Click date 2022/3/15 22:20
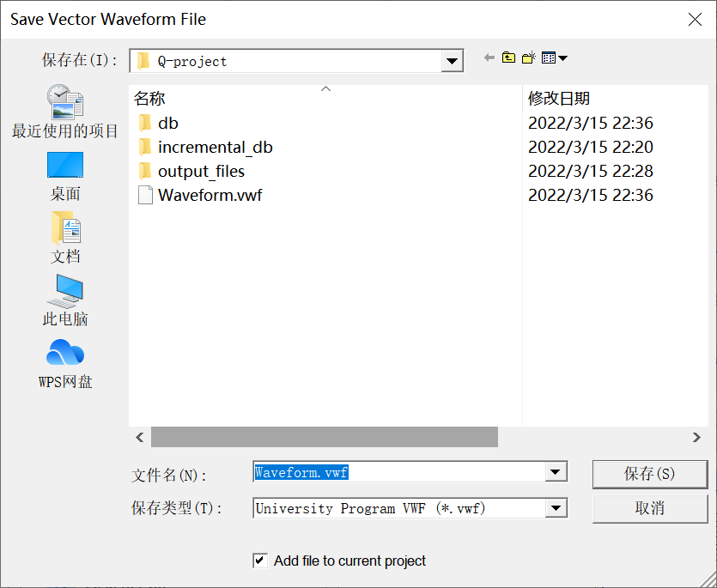Screen dimensions: 717x588 tap(590, 148)
